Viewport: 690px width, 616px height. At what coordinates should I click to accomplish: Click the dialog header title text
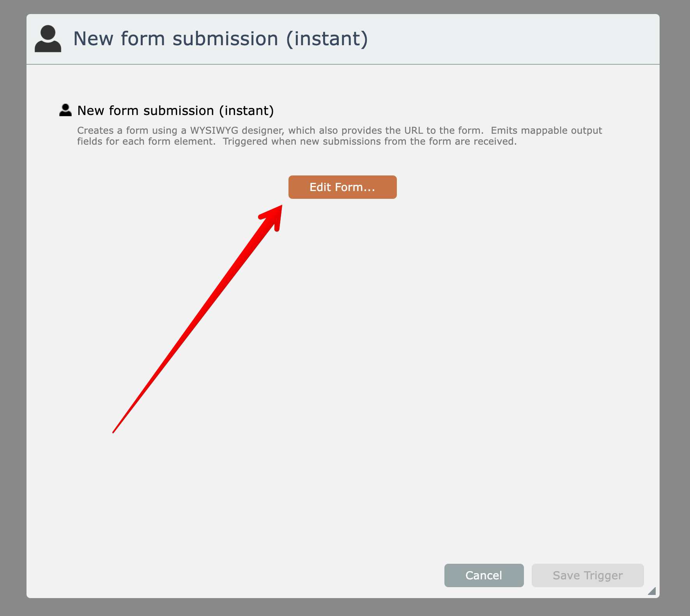220,39
